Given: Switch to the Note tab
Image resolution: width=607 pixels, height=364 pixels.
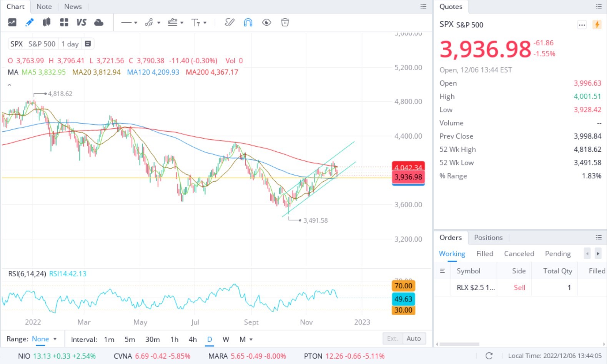Looking at the screenshot, I should pos(44,7).
